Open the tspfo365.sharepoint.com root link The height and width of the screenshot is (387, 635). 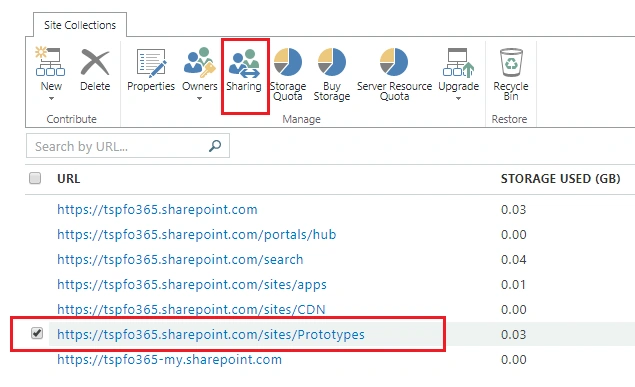click(157, 210)
